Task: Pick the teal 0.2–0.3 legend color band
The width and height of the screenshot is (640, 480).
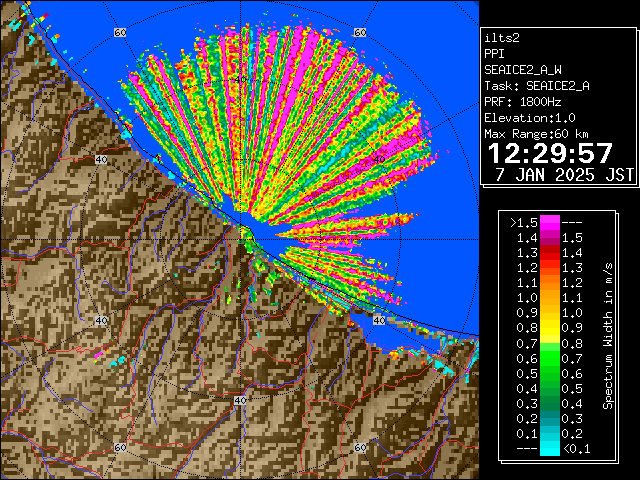Action: [550, 418]
